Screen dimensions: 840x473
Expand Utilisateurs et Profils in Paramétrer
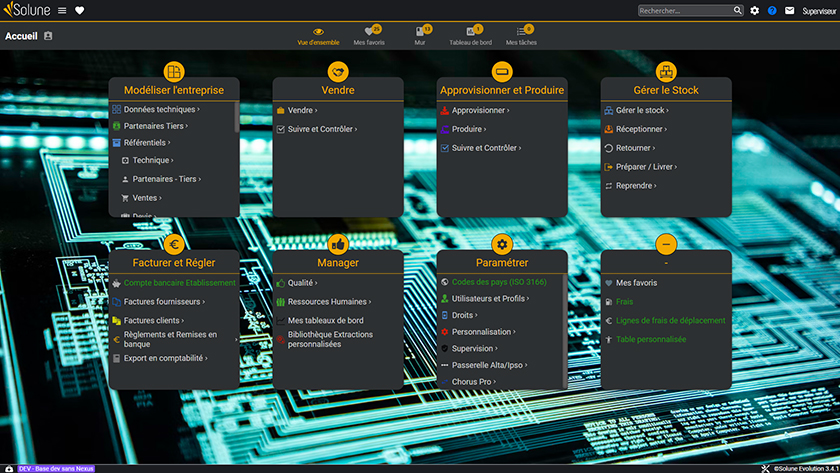click(490, 298)
